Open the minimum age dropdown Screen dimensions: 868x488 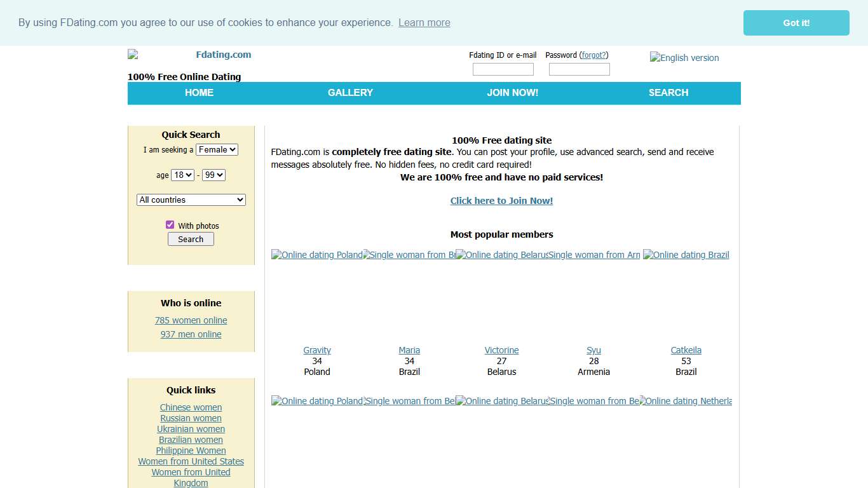click(182, 175)
